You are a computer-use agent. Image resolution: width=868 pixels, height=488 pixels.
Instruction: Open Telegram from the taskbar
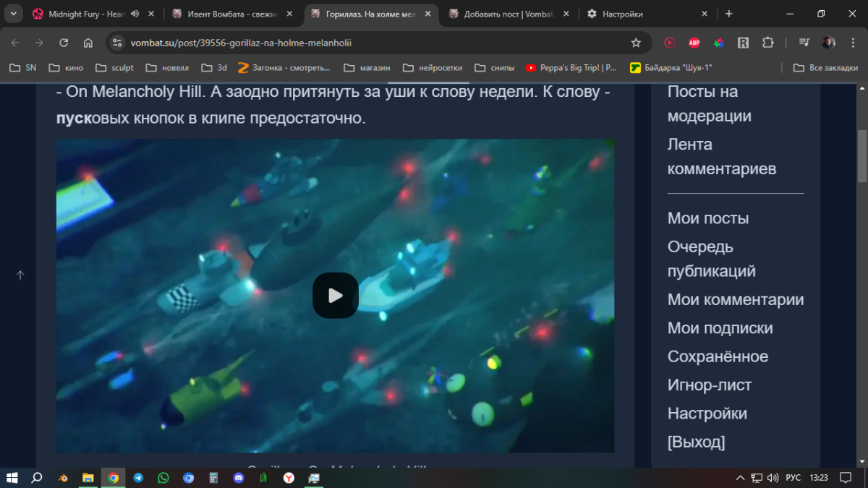point(138,478)
